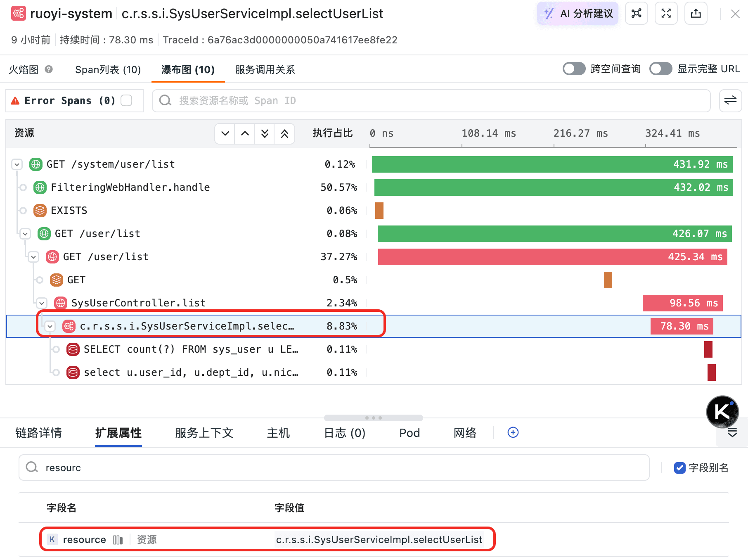Image resolution: width=748 pixels, height=560 pixels.
Task: Open the 服务上下文 tab
Action: [x=204, y=433]
